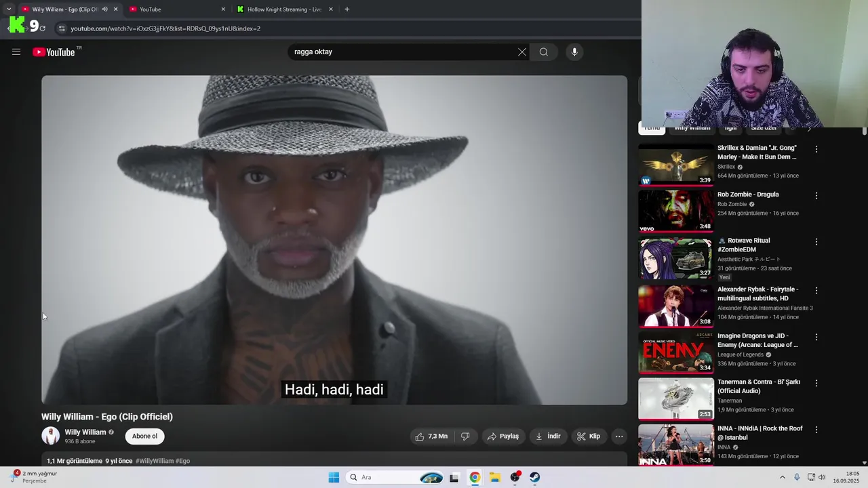Viewport: 868px width, 488px height.
Task: Open options menu for Skrillex video
Action: (816, 149)
